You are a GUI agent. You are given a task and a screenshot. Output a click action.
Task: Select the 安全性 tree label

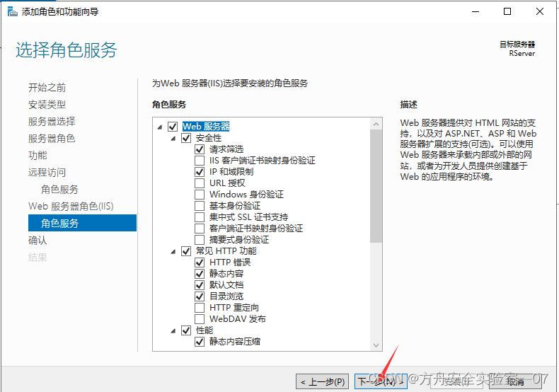[209, 138]
